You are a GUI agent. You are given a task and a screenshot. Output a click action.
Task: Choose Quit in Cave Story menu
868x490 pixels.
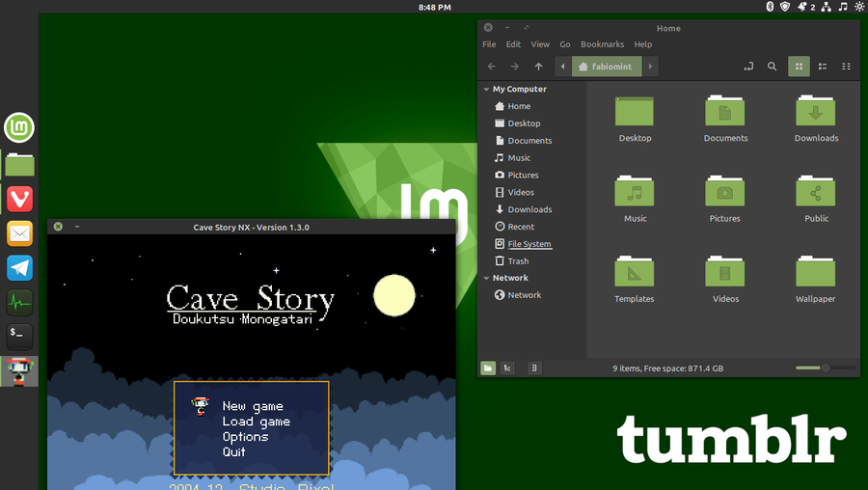233,451
